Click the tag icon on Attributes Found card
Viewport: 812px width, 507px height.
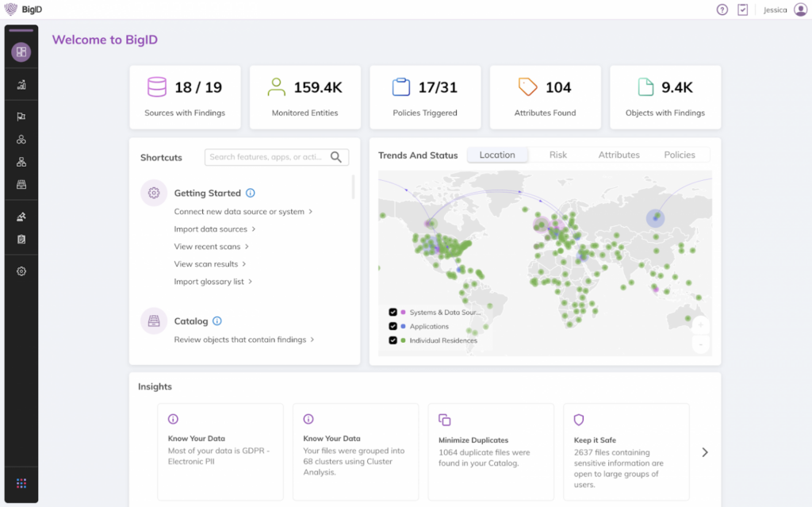[527, 87]
